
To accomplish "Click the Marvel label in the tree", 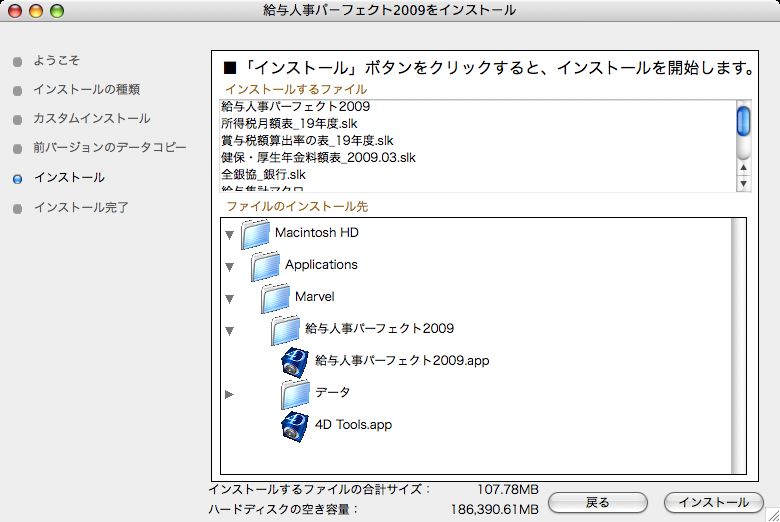I will click(314, 297).
